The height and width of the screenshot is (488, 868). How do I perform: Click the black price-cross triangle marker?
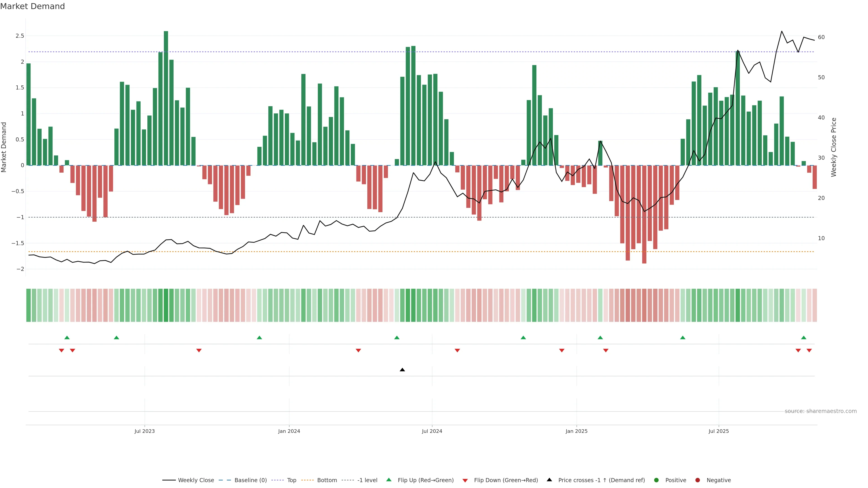tap(402, 370)
